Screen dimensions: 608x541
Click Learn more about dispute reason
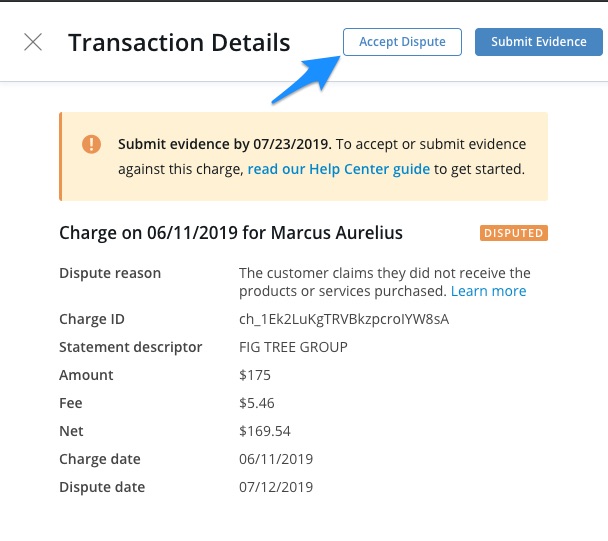click(x=488, y=291)
